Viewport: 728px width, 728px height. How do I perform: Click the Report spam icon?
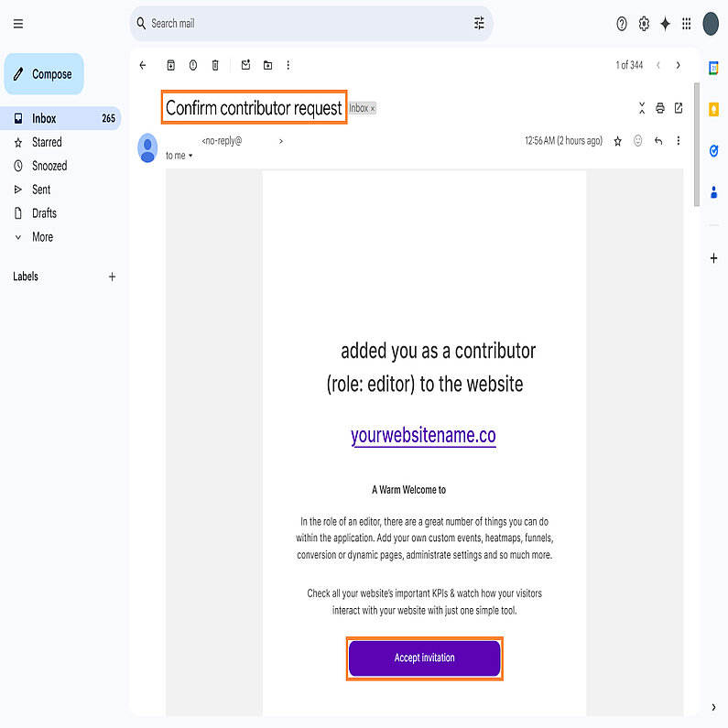(x=193, y=65)
